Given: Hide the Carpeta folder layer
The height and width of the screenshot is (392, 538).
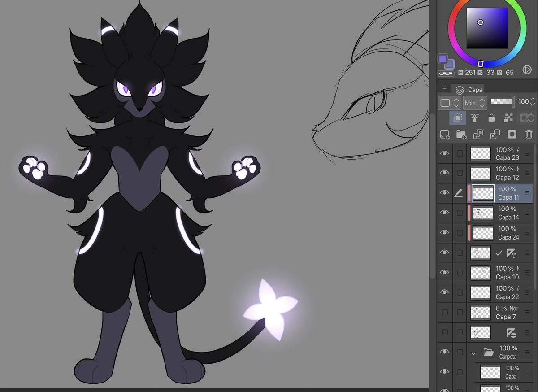Looking at the screenshot, I should pos(444,352).
